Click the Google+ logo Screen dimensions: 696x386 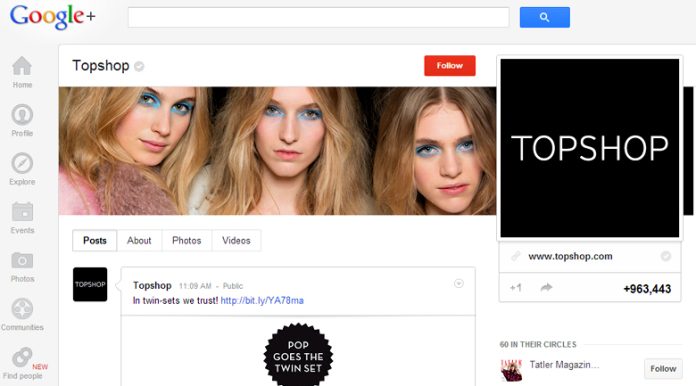52,17
